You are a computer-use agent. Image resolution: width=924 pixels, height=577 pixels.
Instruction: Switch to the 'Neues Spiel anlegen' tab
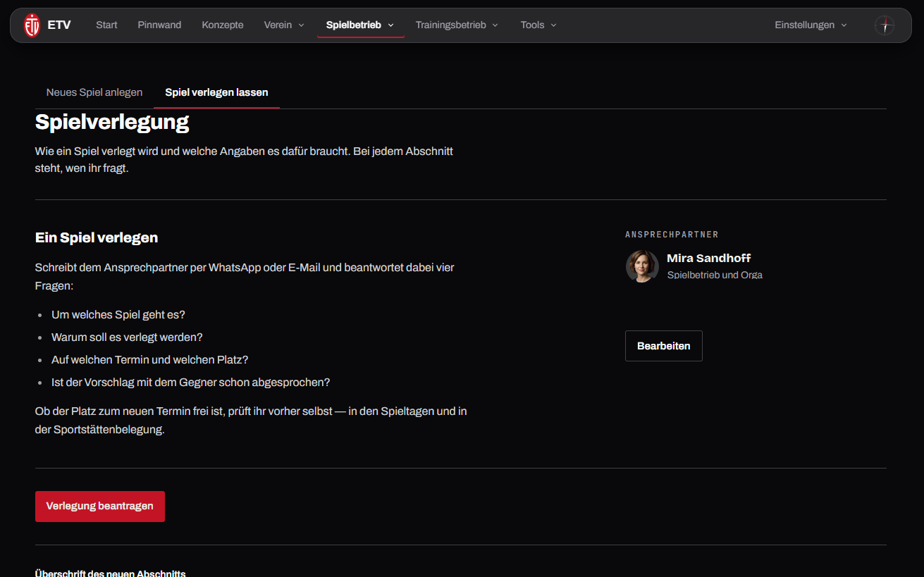click(94, 92)
